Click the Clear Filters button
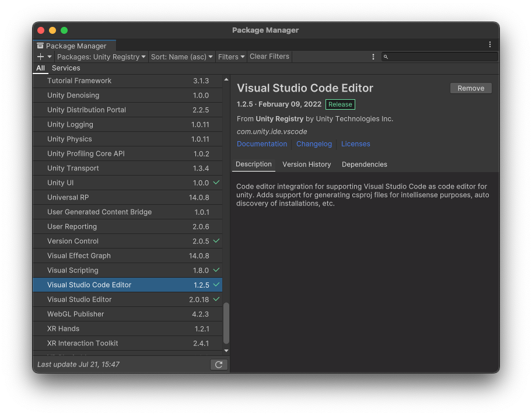Image resolution: width=532 pixels, height=416 pixels. (x=269, y=57)
